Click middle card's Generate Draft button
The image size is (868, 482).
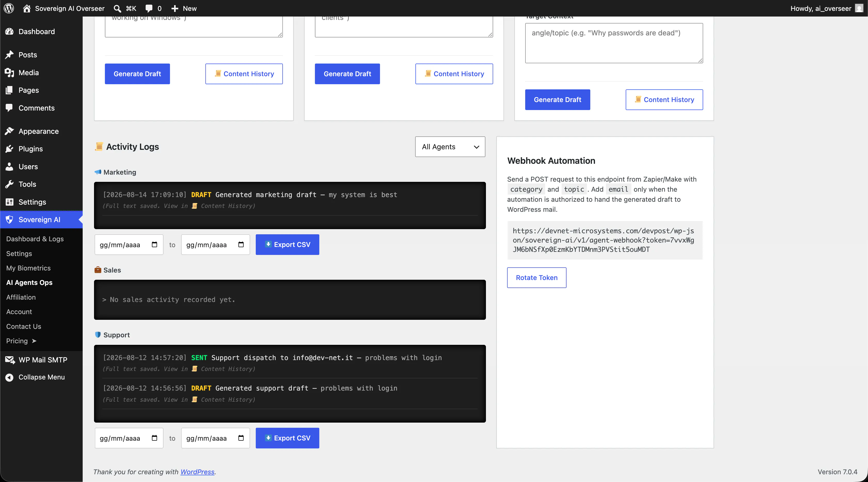point(347,74)
